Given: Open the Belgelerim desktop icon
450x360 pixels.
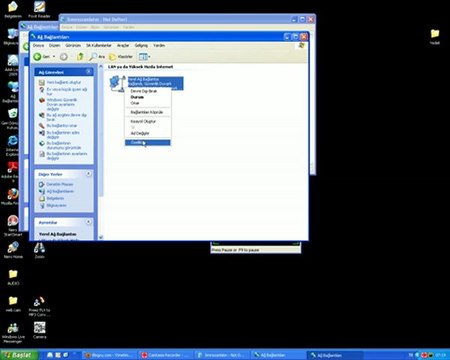Looking at the screenshot, I should pyautogui.click(x=13, y=9).
